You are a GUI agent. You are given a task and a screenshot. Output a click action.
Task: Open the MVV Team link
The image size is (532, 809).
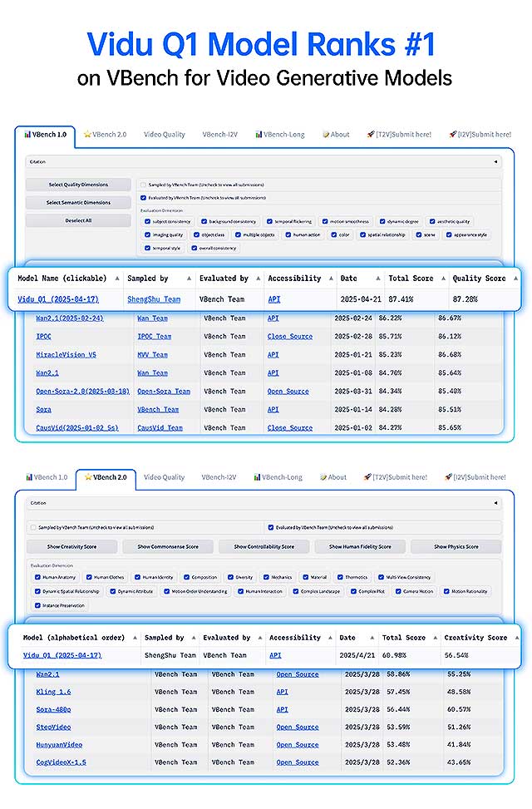pos(152,355)
